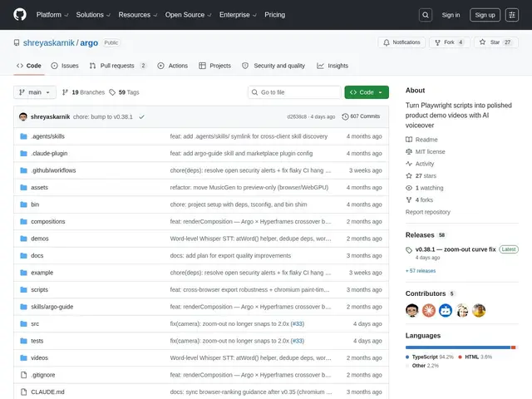
Task: Expand the Platform menu
Action: (52, 15)
